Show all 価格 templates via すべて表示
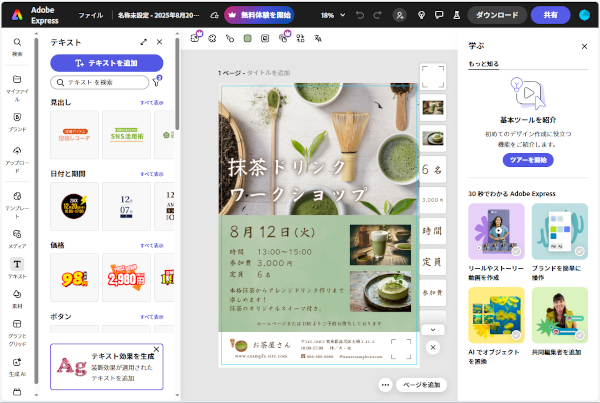 152,244
